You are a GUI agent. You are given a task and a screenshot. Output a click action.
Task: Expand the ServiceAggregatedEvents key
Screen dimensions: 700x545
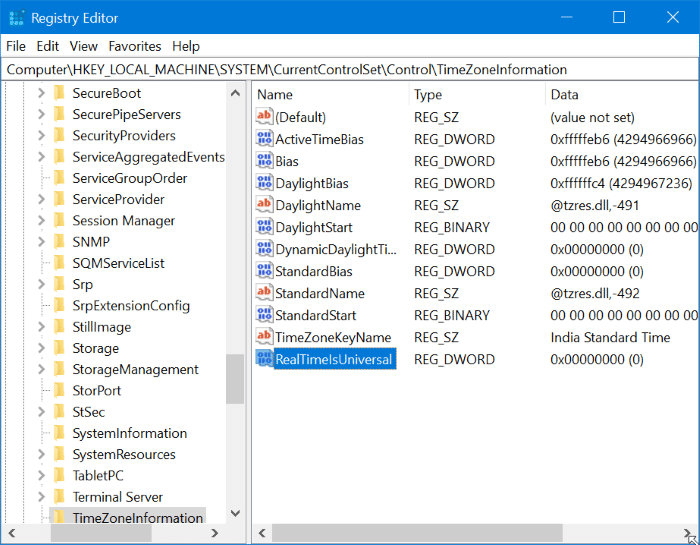coord(42,157)
